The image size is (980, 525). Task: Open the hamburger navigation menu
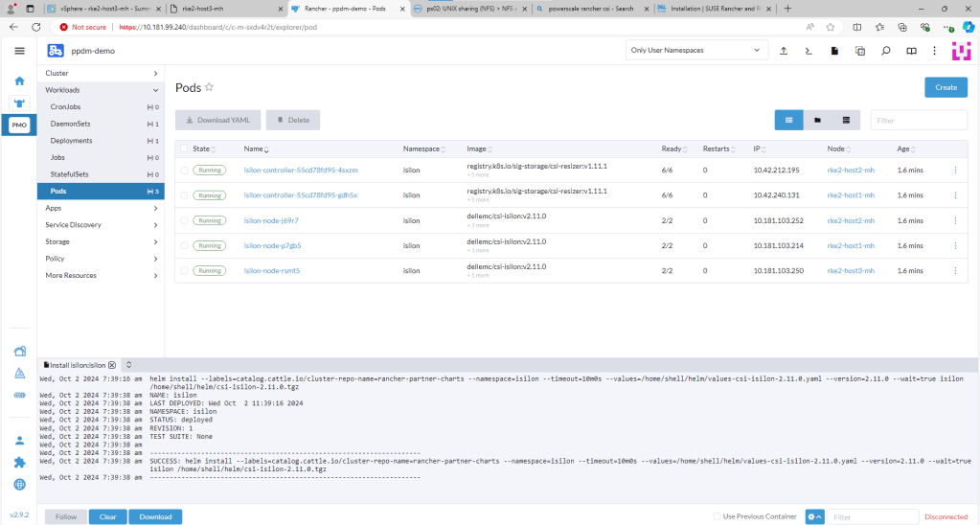pos(19,51)
